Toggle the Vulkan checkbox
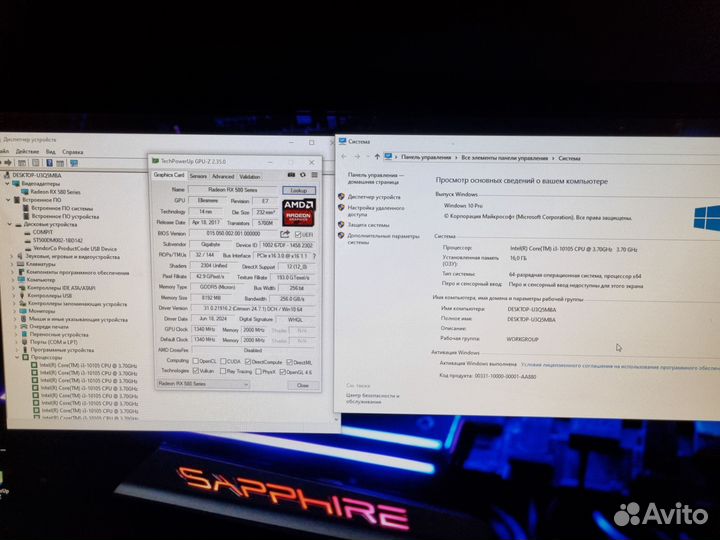 coord(194,370)
